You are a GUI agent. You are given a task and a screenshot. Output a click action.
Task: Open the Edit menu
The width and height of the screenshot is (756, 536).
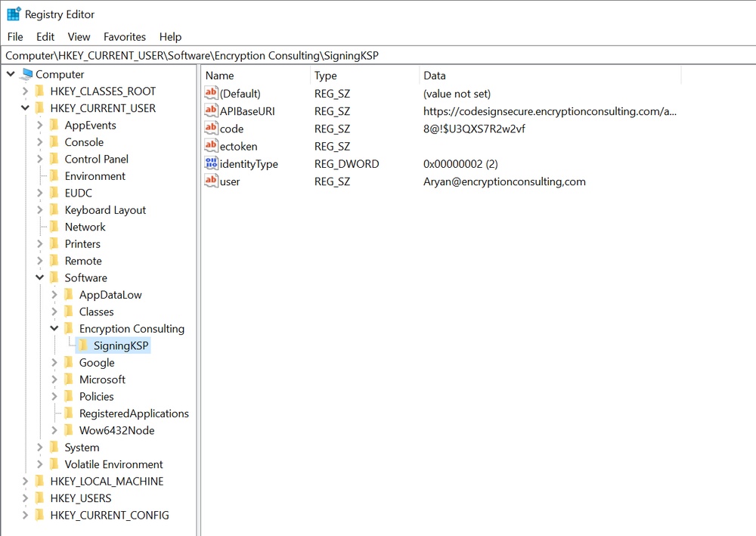pos(45,36)
